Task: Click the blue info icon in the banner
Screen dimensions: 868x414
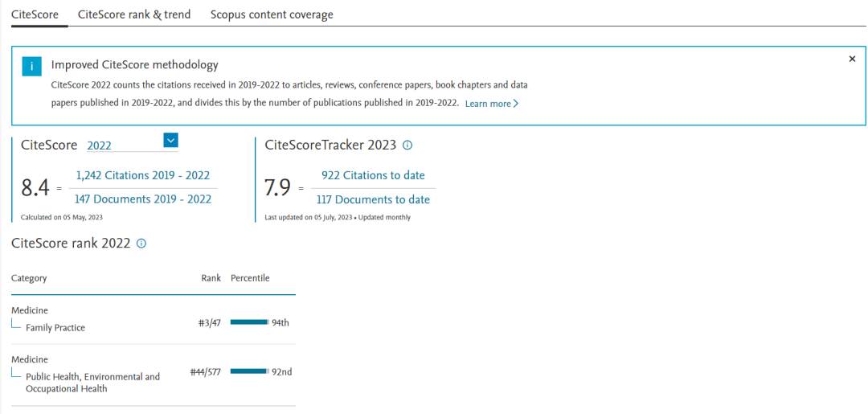Action: (x=32, y=67)
